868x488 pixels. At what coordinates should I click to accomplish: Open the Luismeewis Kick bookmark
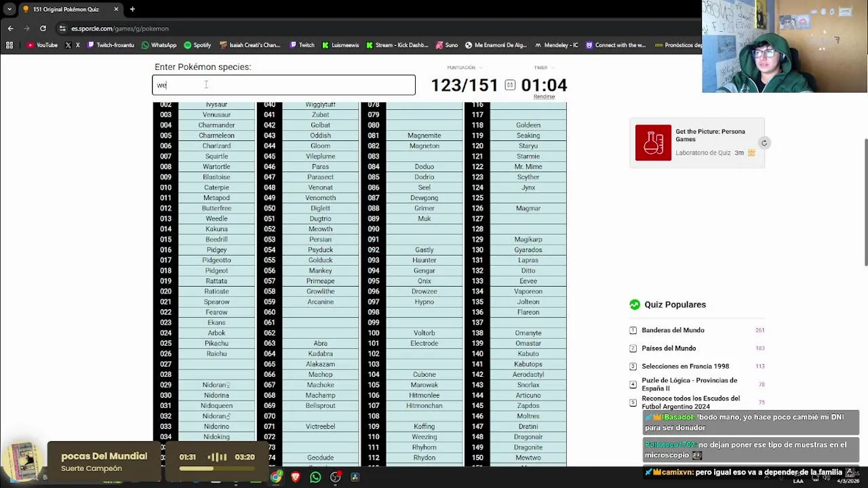340,45
